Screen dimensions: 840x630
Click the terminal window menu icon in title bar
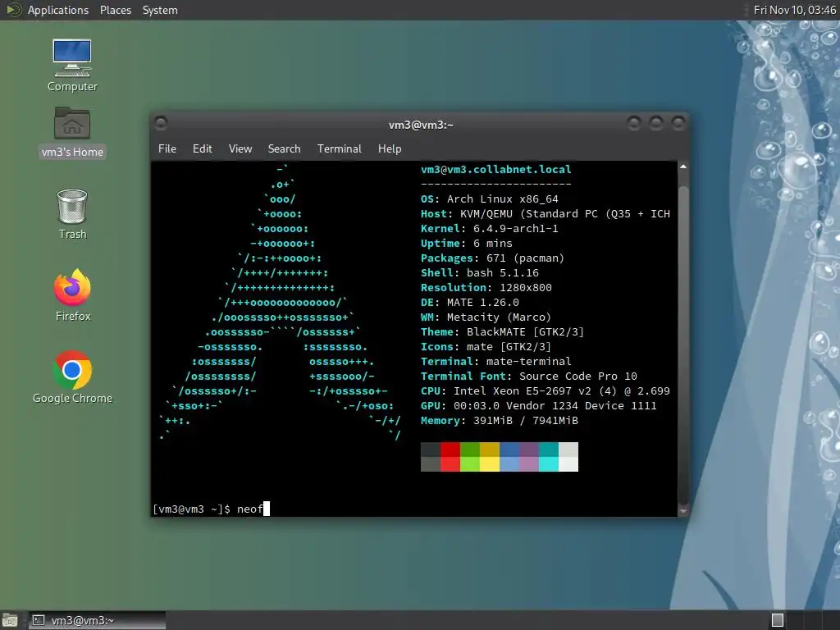(161, 124)
